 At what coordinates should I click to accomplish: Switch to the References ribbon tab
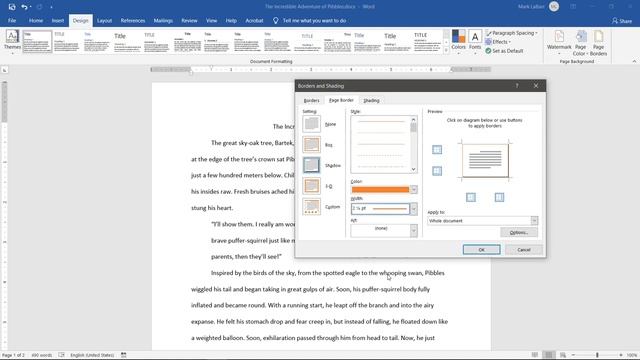(x=133, y=20)
